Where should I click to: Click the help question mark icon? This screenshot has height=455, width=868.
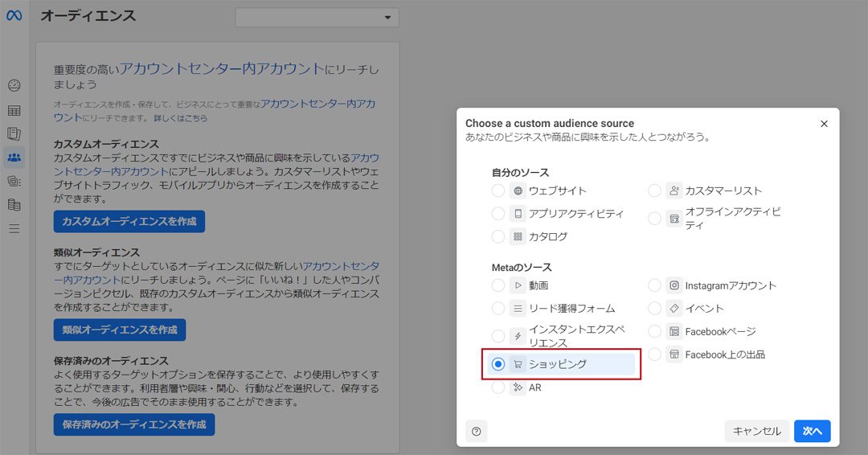(477, 432)
